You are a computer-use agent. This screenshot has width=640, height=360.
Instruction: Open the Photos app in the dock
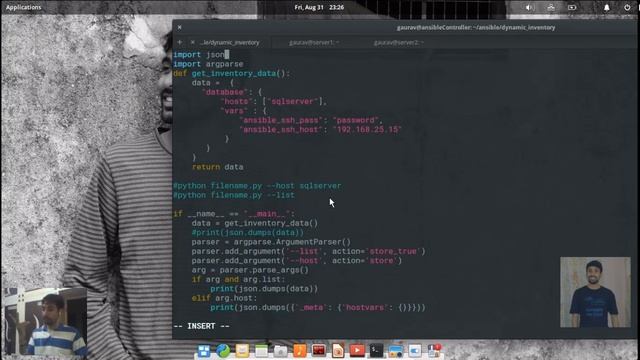tap(396, 351)
